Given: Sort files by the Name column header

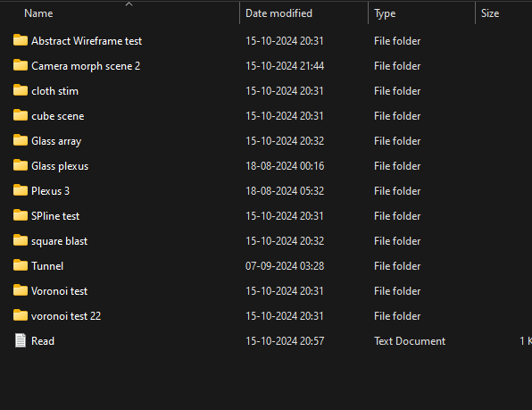Looking at the screenshot, I should pyautogui.click(x=38, y=13).
